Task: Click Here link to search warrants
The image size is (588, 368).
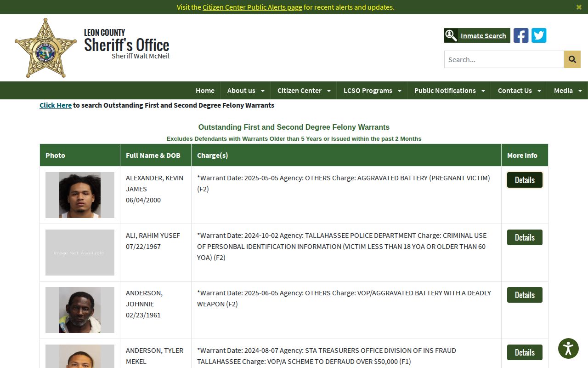Action: (56, 105)
